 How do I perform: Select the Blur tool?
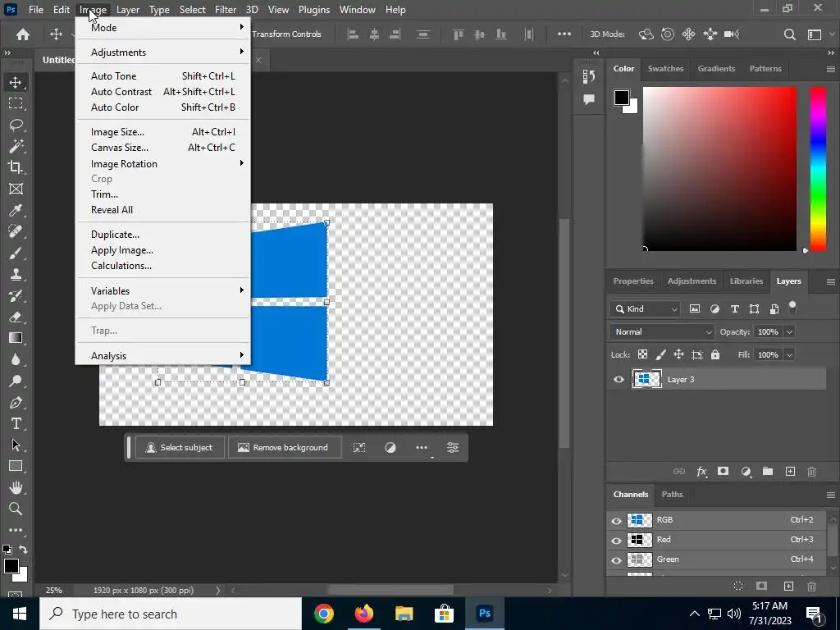[x=16, y=359]
